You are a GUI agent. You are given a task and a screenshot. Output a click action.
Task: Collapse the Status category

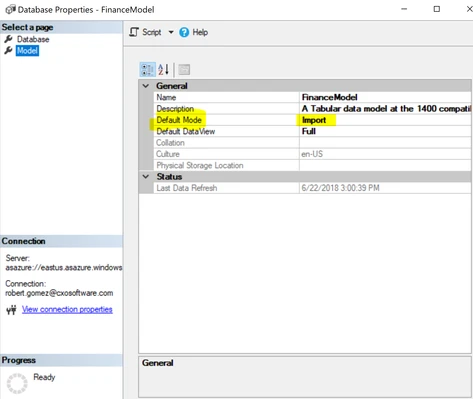coord(146,177)
